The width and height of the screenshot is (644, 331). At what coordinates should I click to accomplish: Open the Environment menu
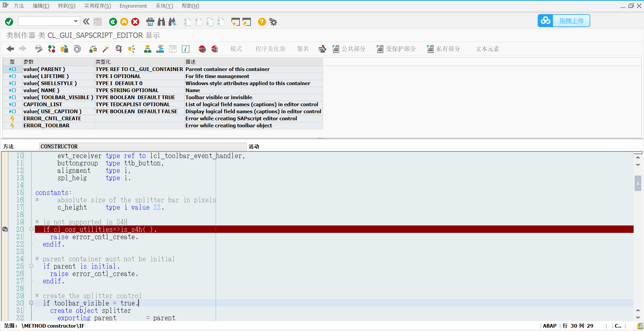pyautogui.click(x=133, y=6)
